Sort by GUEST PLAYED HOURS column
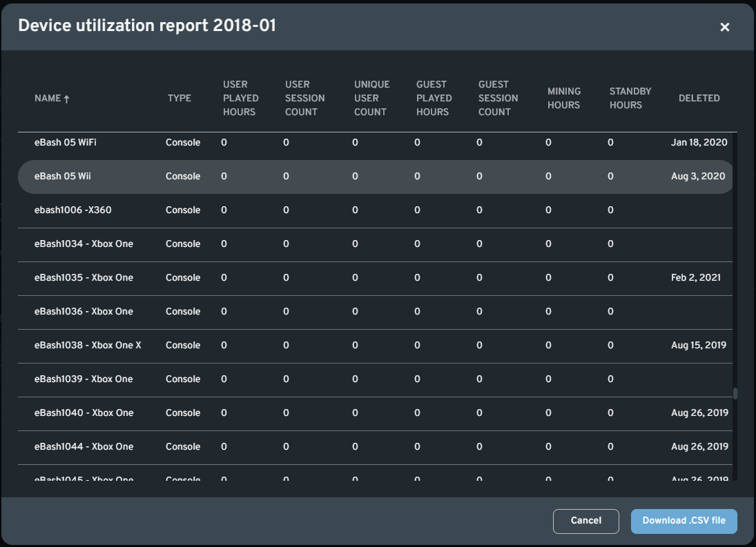This screenshot has height=547, width=756. tap(433, 98)
